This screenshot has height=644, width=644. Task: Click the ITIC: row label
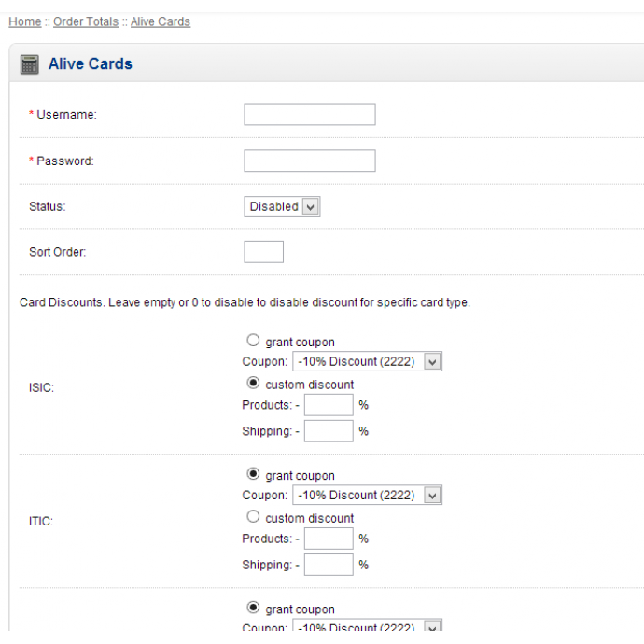point(41,521)
